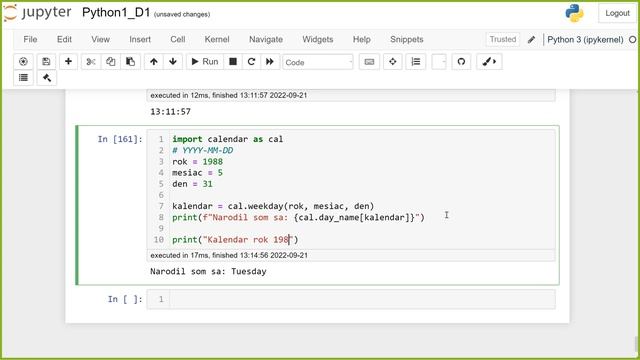Screen dimensions: 640x360
Task: Insert a cell below with plus icon
Action: 68,62
